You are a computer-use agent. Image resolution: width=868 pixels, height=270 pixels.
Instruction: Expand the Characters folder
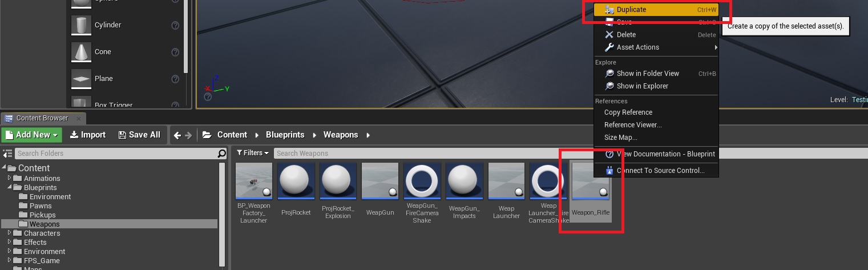(x=10, y=233)
